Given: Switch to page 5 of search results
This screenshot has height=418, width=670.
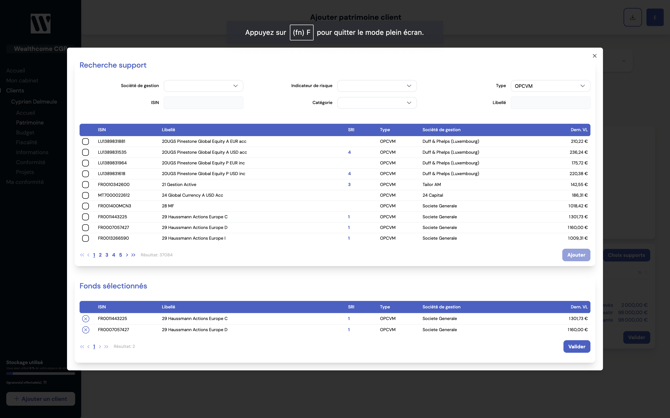Looking at the screenshot, I should click(x=120, y=255).
